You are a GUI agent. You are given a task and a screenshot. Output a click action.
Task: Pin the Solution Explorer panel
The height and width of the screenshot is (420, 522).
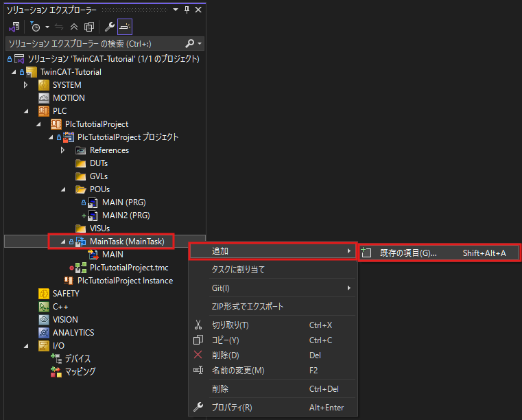(x=187, y=10)
